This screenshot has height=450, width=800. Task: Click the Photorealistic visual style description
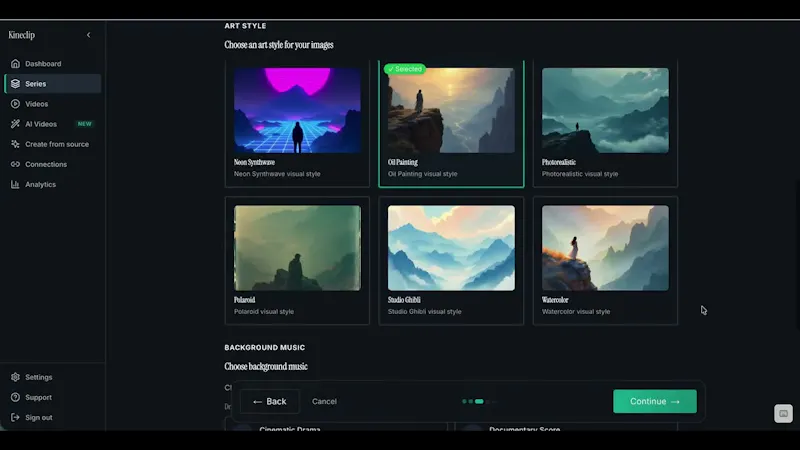(580, 174)
